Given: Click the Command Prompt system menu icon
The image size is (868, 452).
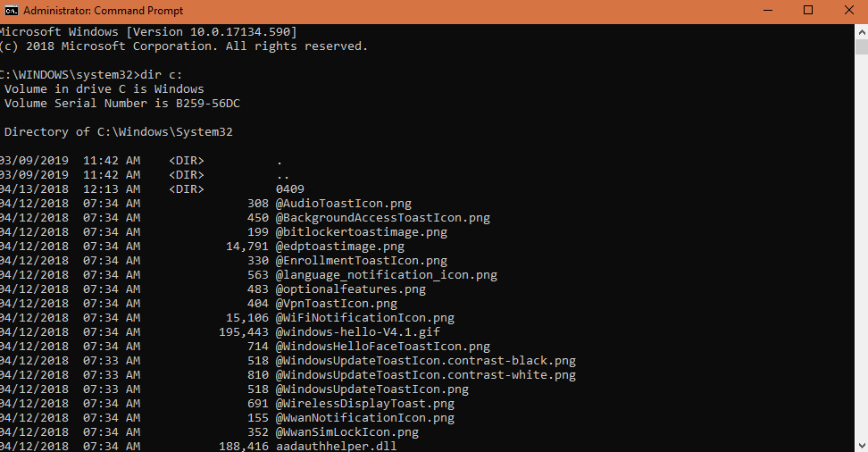Looking at the screenshot, I should 11,11.
